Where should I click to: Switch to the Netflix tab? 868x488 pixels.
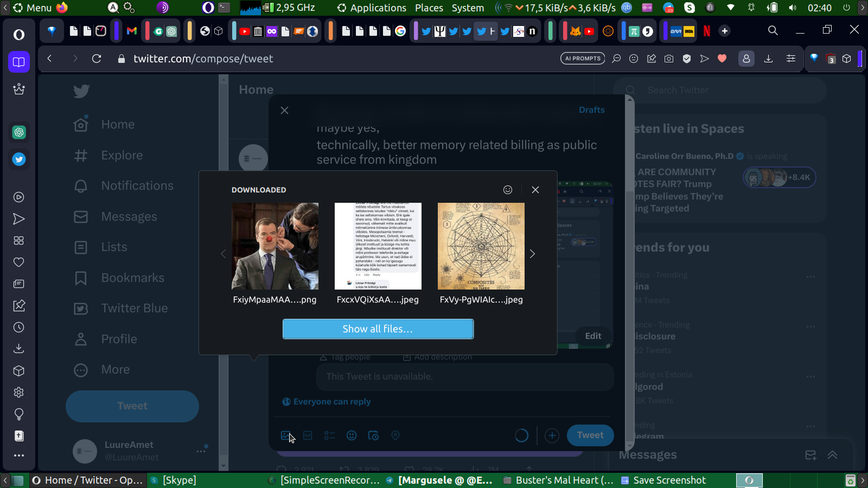point(706,31)
